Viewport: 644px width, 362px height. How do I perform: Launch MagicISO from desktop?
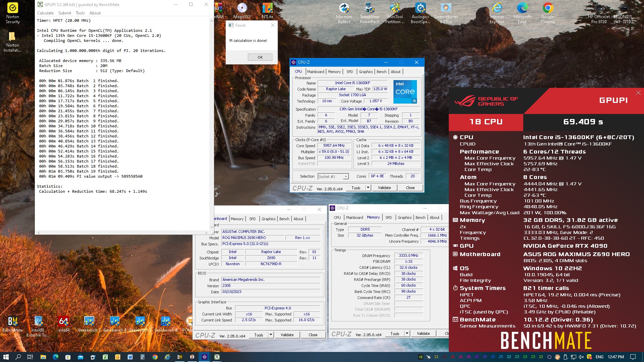242,11
